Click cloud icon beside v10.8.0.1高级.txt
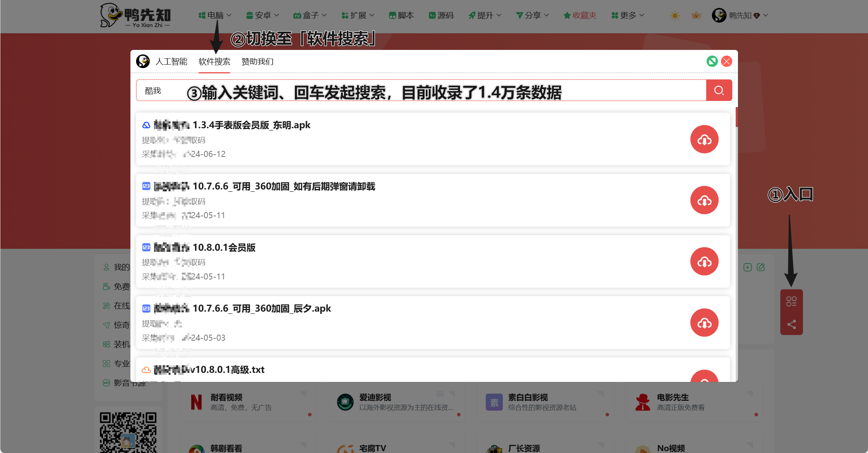The image size is (868, 453). (x=146, y=370)
